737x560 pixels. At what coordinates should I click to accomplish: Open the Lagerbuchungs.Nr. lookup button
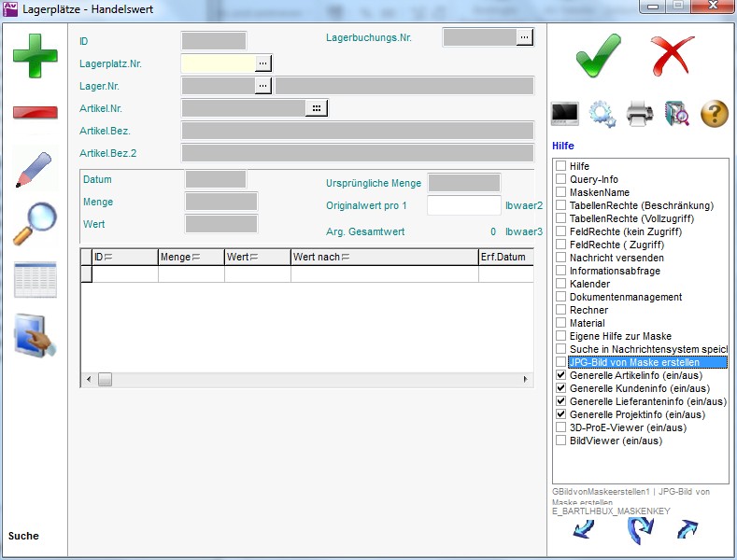[525, 37]
